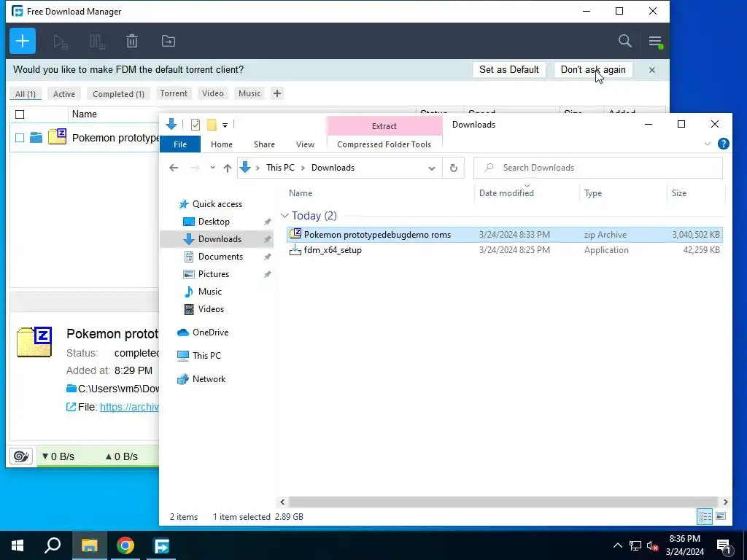Screen dimensions: 747x560
Task: Open the File menu in Explorer
Action: (x=180, y=144)
